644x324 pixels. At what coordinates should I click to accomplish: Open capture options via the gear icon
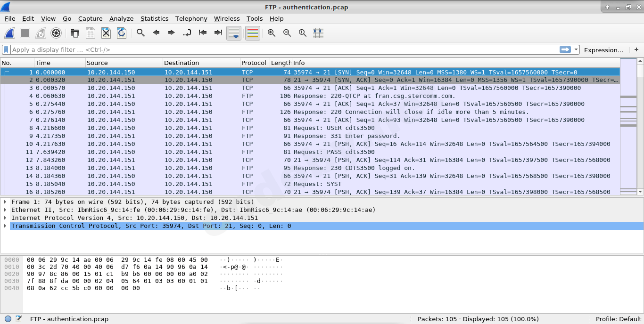tap(56, 33)
